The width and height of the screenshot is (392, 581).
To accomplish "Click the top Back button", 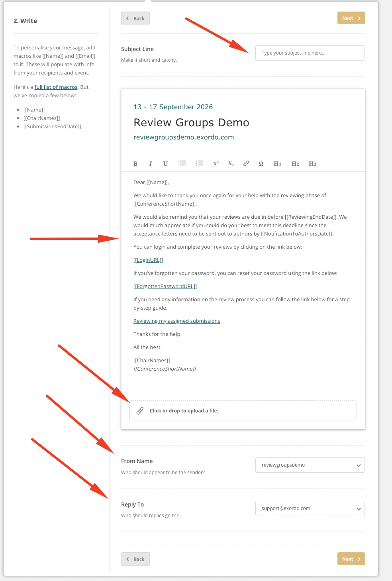I will tap(135, 18).
